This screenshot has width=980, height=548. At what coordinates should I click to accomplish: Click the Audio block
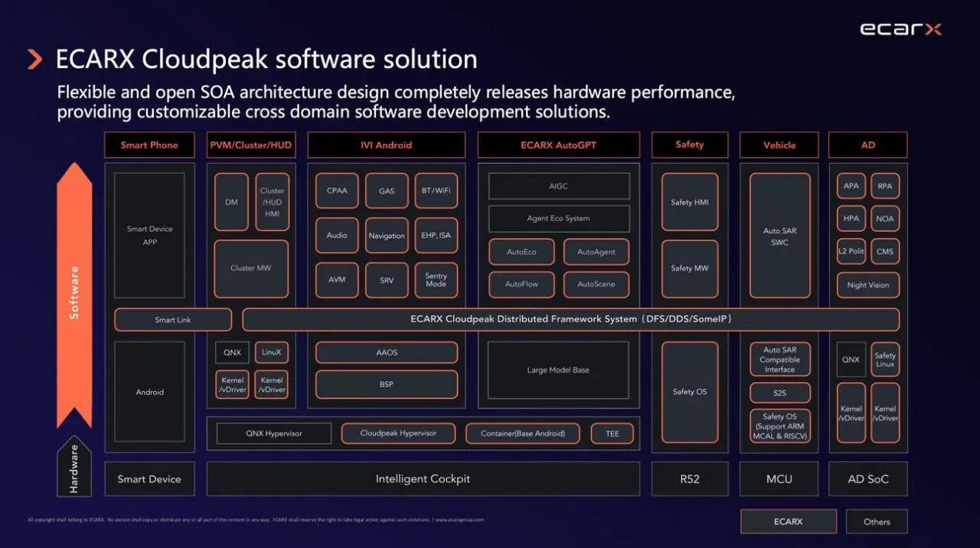point(337,236)
